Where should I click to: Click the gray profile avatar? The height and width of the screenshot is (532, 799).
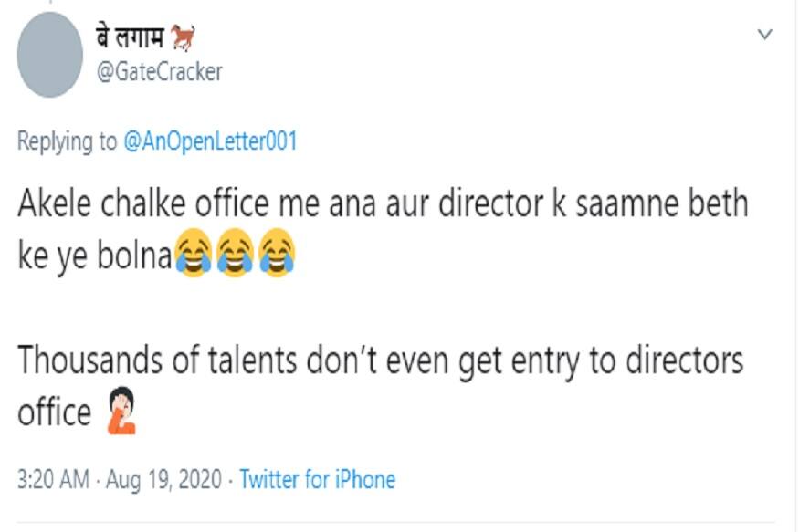tap(50, 55)
